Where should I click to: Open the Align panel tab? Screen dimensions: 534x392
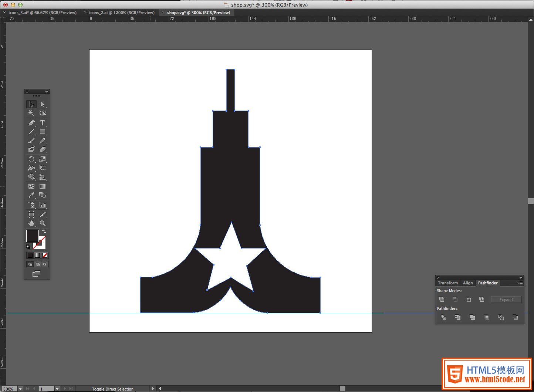[x=468, y=283]
